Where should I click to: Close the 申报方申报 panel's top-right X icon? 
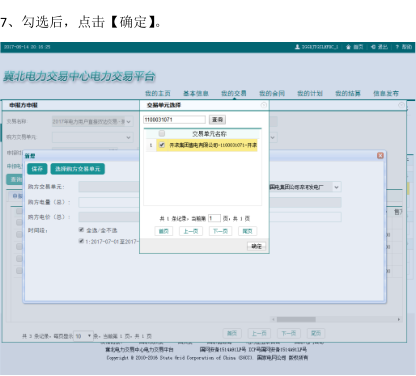pos(401,105)
